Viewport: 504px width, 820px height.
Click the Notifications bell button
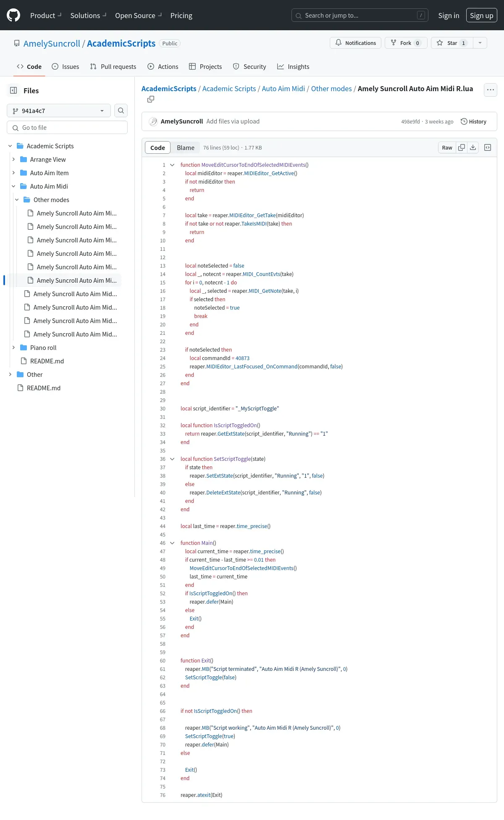356,43
